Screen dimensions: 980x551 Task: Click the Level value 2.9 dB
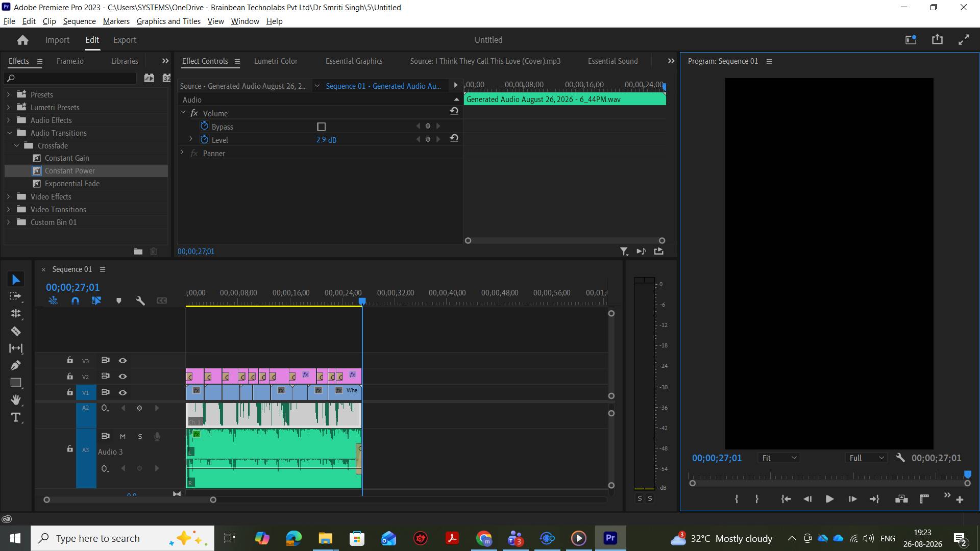(326, 140)
